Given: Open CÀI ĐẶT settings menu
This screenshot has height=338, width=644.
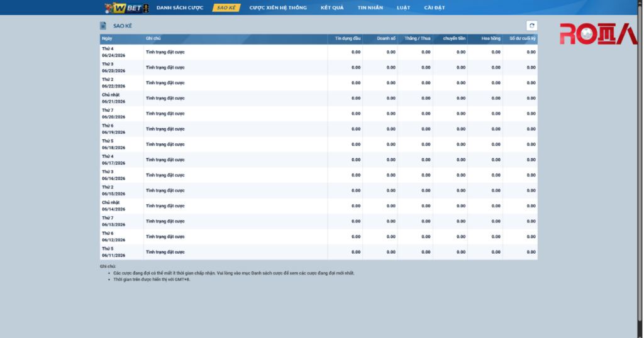Looking at the screenshot, I should click(x=435, y=8).
